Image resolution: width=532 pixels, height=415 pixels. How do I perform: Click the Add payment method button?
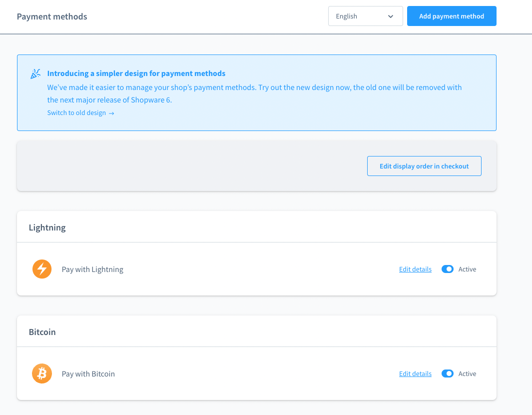coord(452,16)
